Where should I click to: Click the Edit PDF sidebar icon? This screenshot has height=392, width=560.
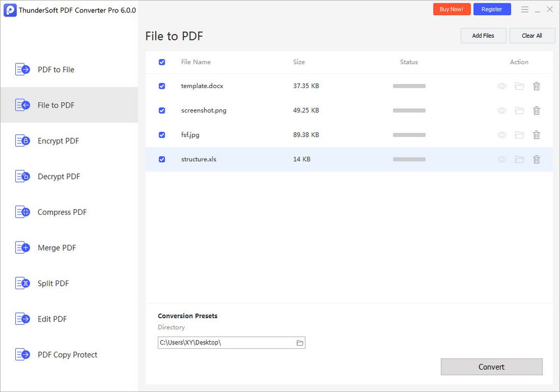coord(22,319)
